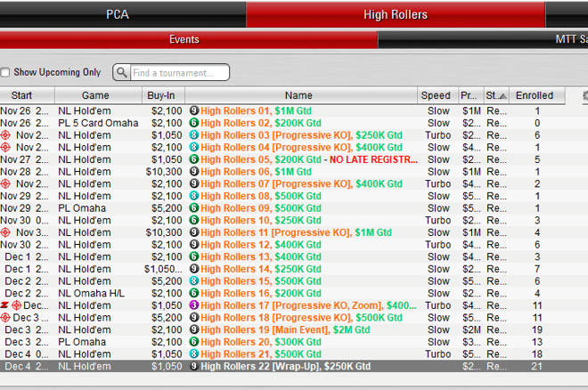Select High Rollers 06, $1M Gtd tournament
The width and height of the screenshot is (588, 390).
tap(256, 172)
